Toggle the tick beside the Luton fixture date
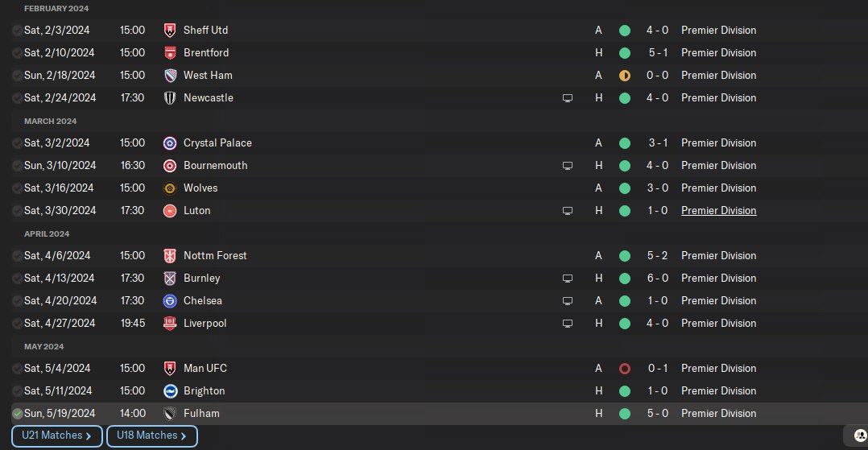The image size is (868, 450). 17,210
